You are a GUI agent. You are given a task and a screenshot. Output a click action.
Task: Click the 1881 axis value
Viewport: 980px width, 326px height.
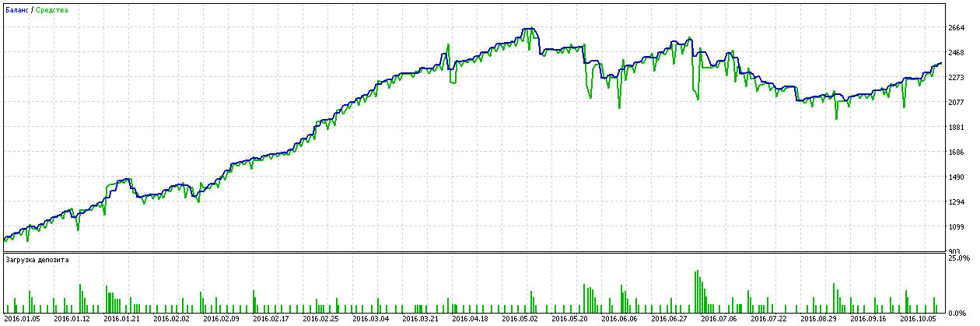click(956, 128)
